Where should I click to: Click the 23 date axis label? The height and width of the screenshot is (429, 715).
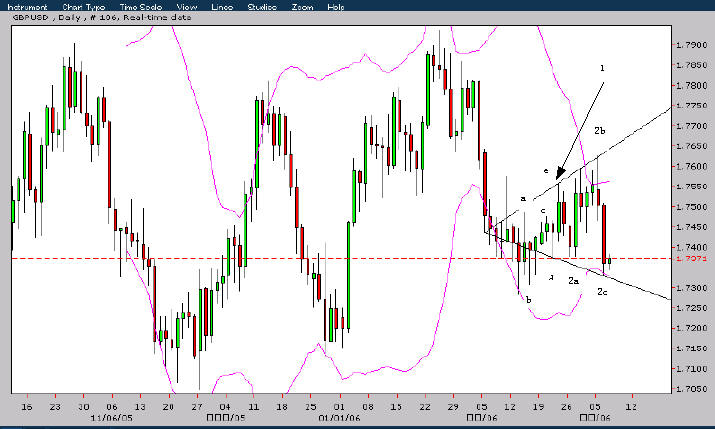pyautogui.click(x=55, y=407)
